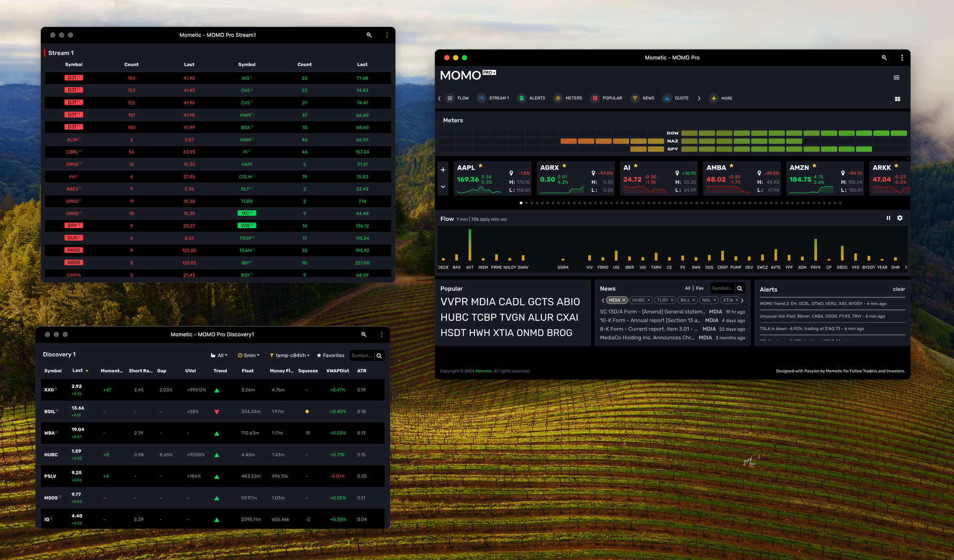The height and width of the screenshot is (560, 954).
Task: Expand the watchlist chevron below the plus button
Action: (x=443, y=187)
